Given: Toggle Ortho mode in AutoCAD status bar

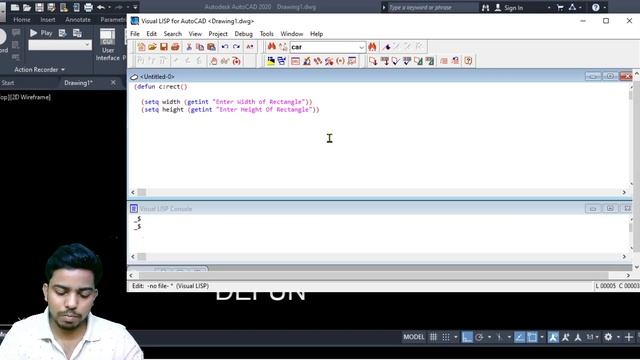Looking at the screenshot, I should pyautogui.click(x=467, y=337).
